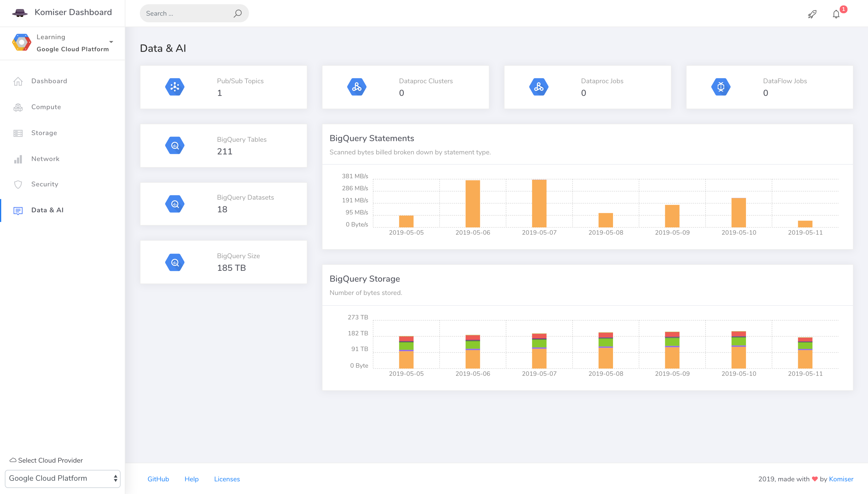Click the Licenses footer link
Screen dimensions: 868x494
click(x=227, y=479)
